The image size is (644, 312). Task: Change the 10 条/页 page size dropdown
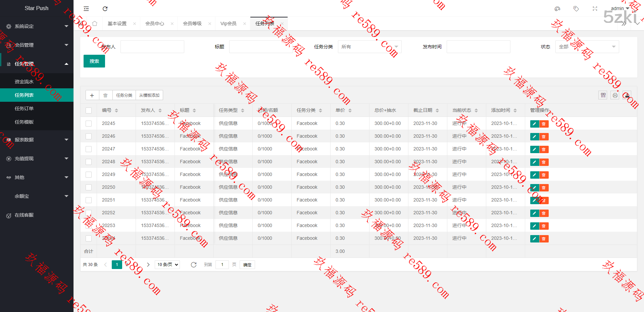167,265
